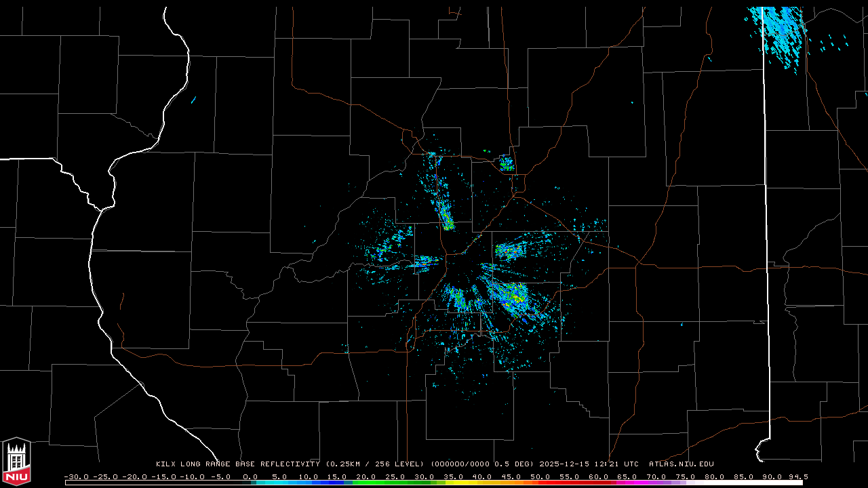The height and width of the screenshot is (488, 868).
Task: Click the ATLAS.NIU.EDU text link
Action: pyautogui.click(x=682, y=464)
